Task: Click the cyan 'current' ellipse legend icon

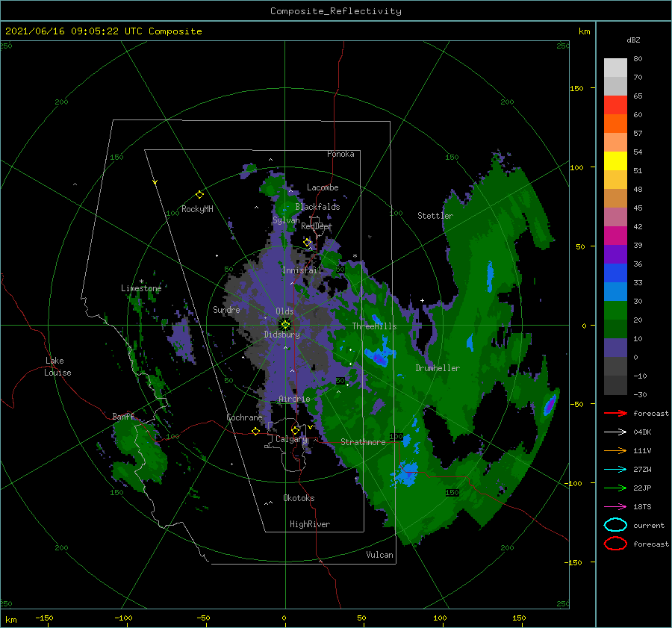Action: point(615,525)
